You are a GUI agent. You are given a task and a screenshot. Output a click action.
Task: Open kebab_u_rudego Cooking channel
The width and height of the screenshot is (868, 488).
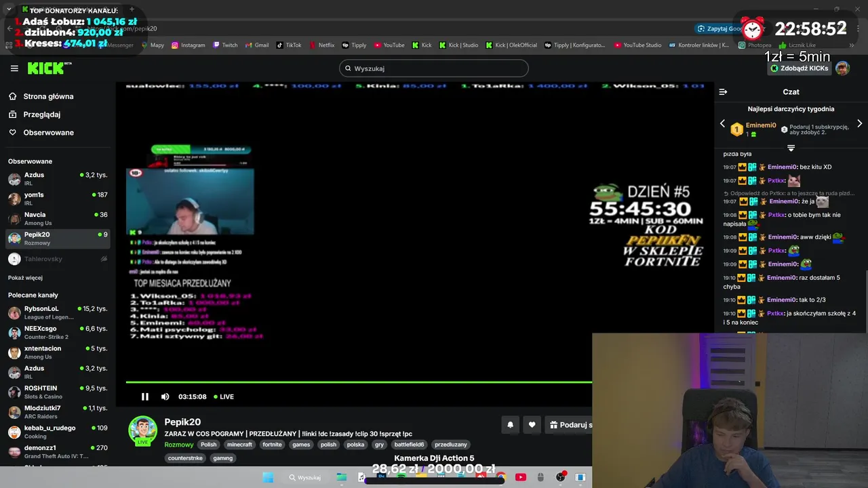(58, 432)
